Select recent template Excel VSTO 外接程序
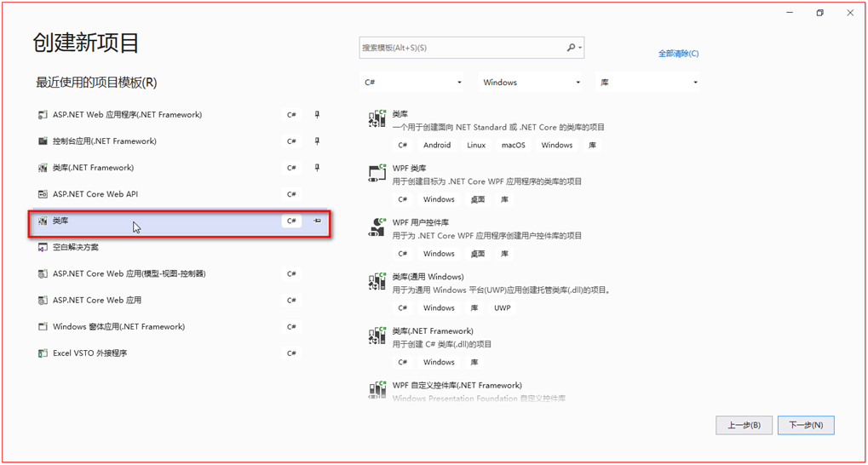Screen dimensions: 868x465 click(x=90, y=353)
